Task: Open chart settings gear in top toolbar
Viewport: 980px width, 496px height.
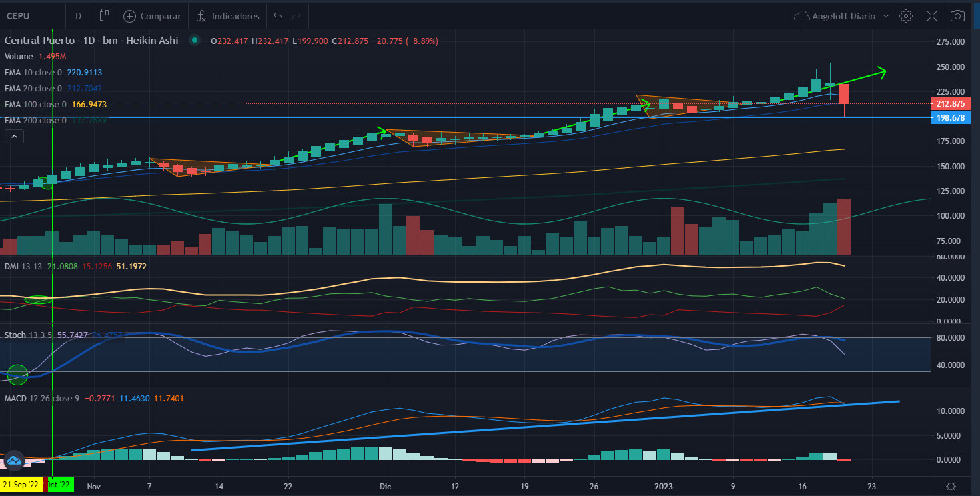Action: (905, 15)
